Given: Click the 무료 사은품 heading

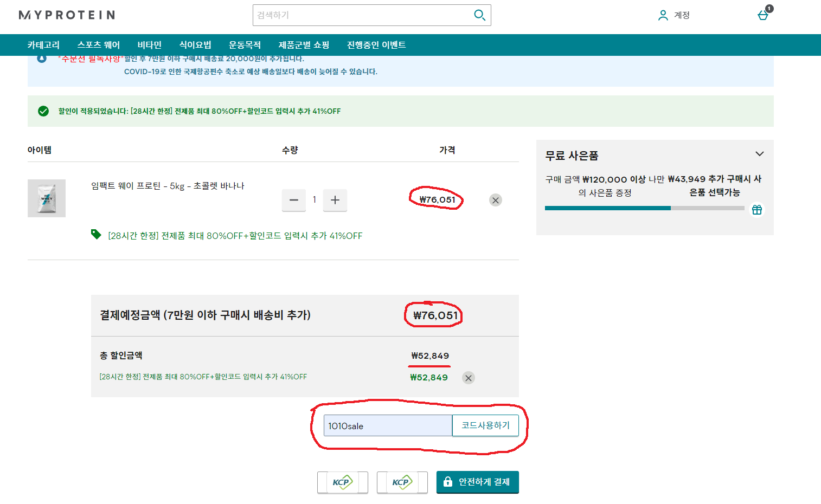Looking at the screenshot, I should coord(572,156).
